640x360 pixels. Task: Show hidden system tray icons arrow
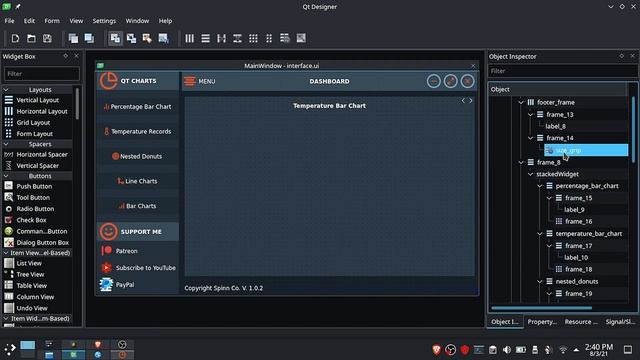click(576, 350)
